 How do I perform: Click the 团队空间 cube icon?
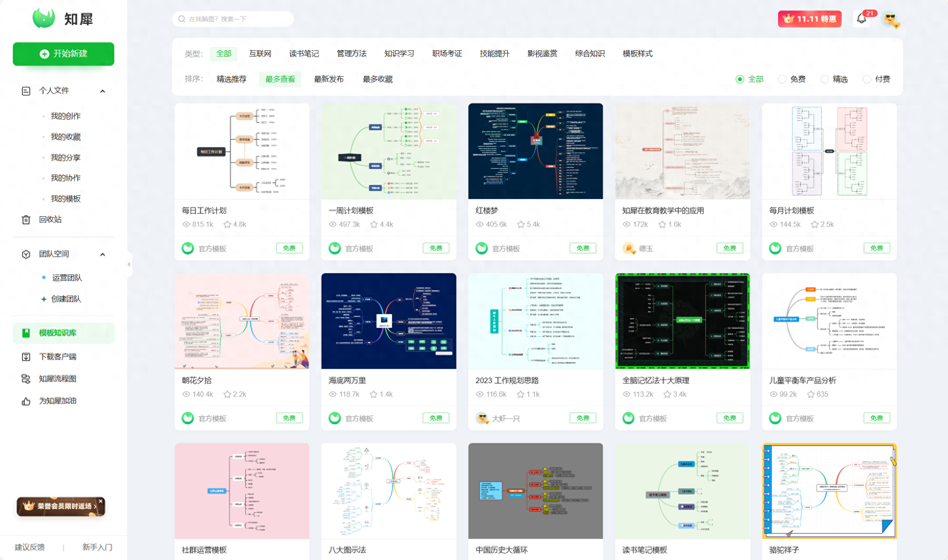(26, 254)
